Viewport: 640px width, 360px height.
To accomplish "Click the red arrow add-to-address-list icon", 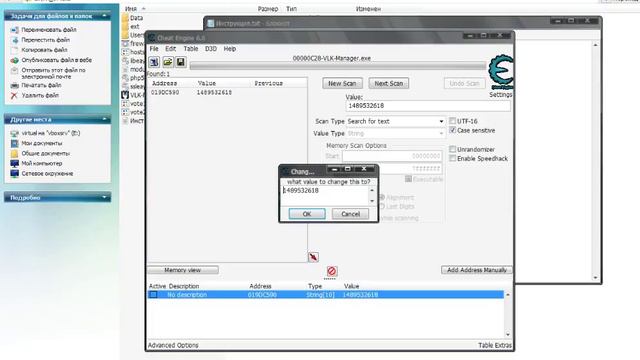I will pyautogui.click(x=313, y=257).
